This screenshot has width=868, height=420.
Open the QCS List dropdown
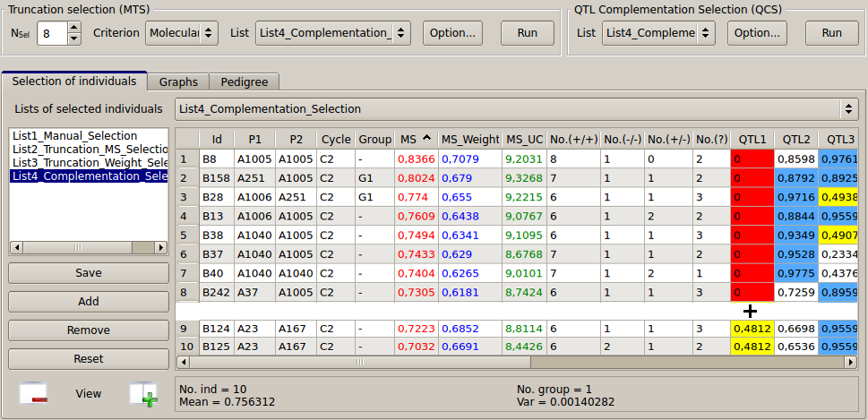657,33
